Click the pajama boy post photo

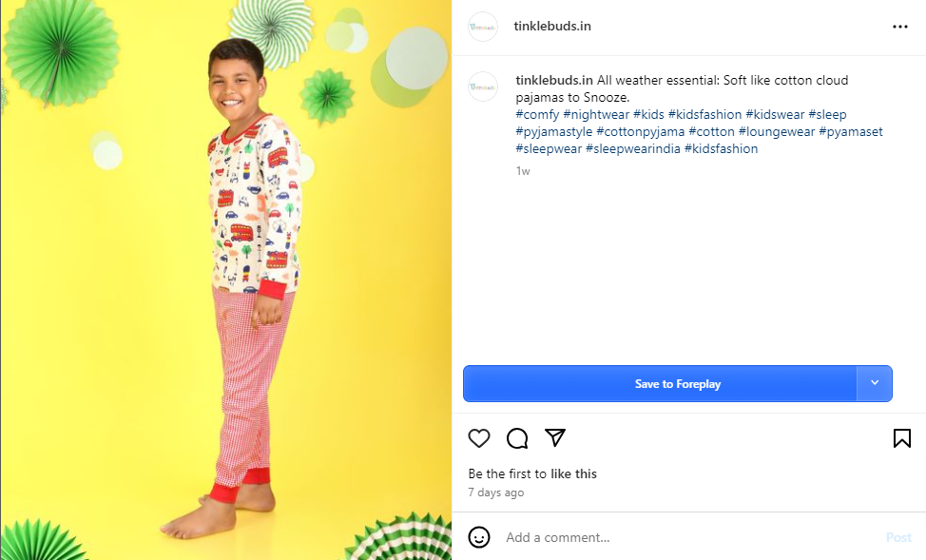pyautogui.click(x=225, y=280)
